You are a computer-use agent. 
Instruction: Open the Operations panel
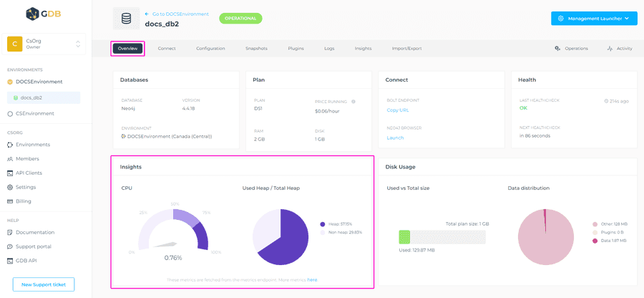coord(571,49)
